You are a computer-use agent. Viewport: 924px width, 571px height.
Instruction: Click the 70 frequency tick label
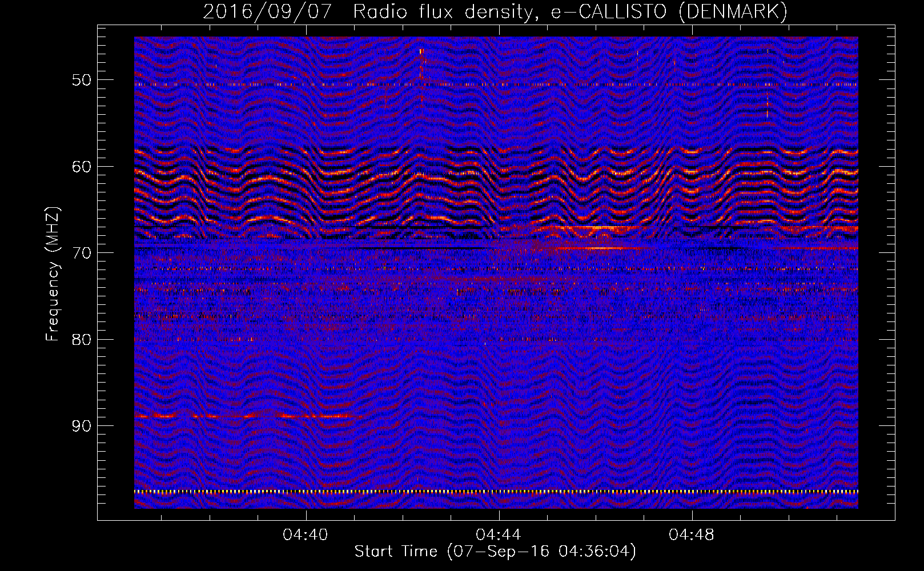(82, 253)
